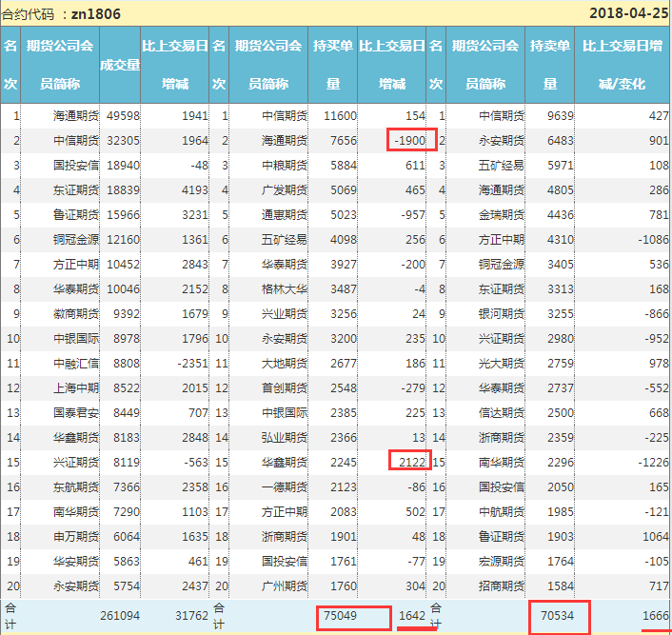
Task: Select 光大期货 in short position ranking
Action: [x=502, y=364]
